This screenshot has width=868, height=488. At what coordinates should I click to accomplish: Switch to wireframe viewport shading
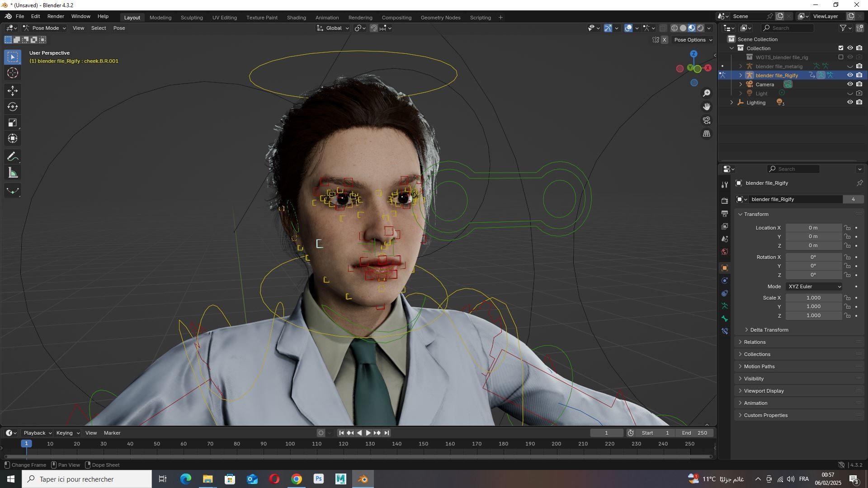pyautogui.click(x=674, y=28)
